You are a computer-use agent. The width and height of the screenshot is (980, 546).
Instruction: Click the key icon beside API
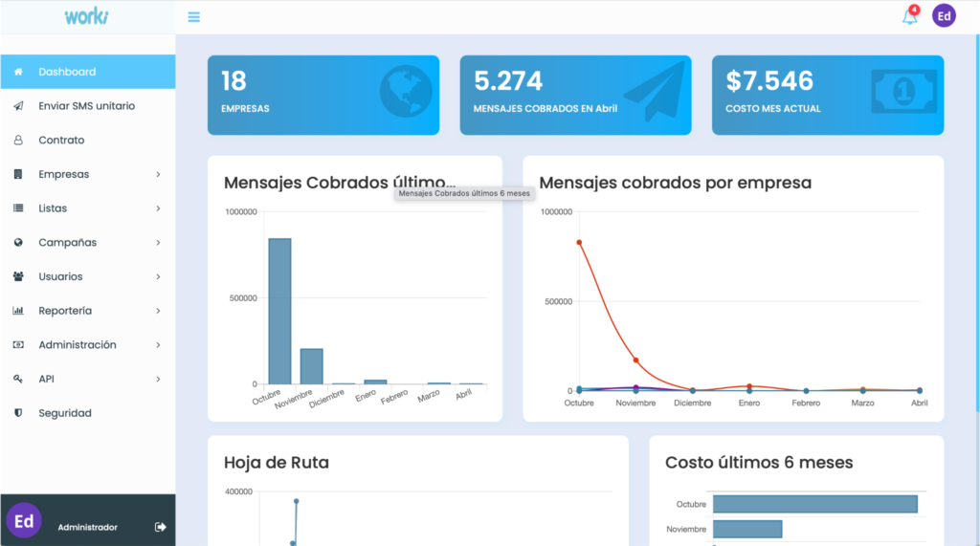18,379
